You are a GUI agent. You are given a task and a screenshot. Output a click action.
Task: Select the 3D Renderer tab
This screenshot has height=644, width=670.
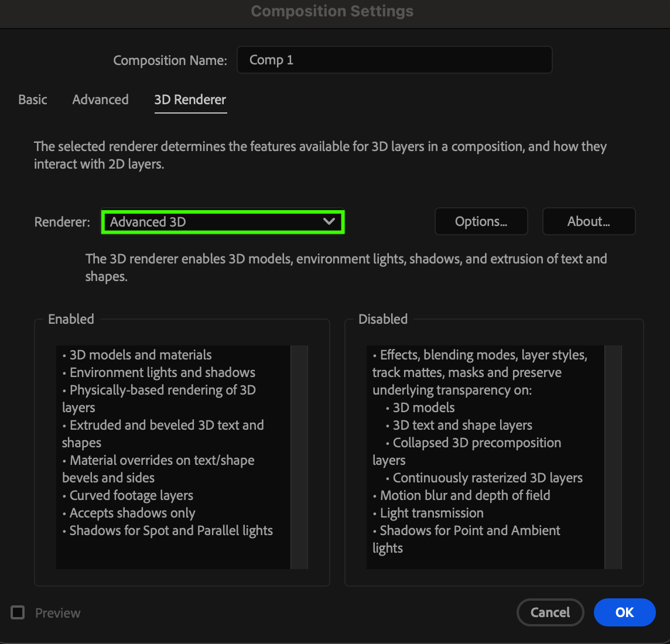pyautogui.click(x=190, y=100)
